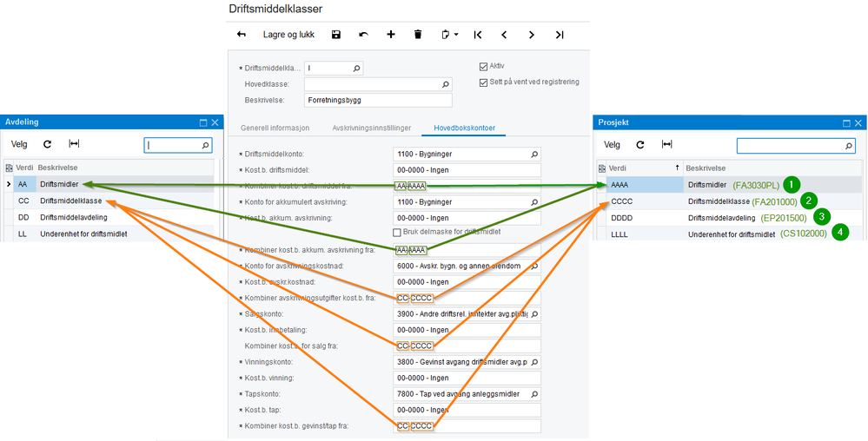Screen dimensions: 868x441
Task: Click the undo icon in toolbar
Action: point(363,35)
